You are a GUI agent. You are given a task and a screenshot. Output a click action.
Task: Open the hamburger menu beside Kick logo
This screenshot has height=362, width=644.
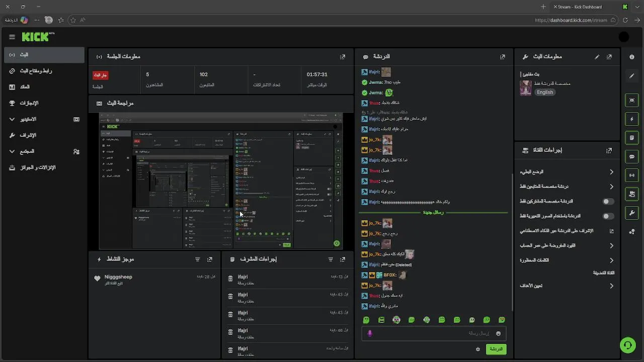pyautogui.click(x=12, y=37)
